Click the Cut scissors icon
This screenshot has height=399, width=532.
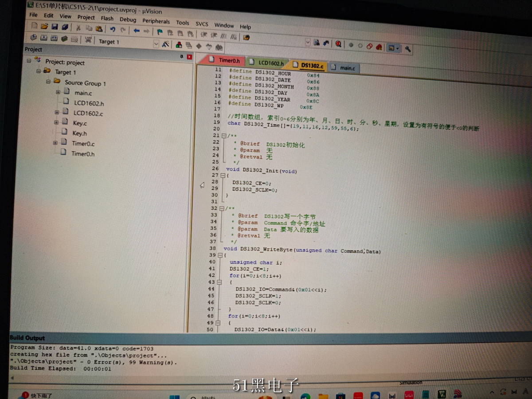coord(78,27)
